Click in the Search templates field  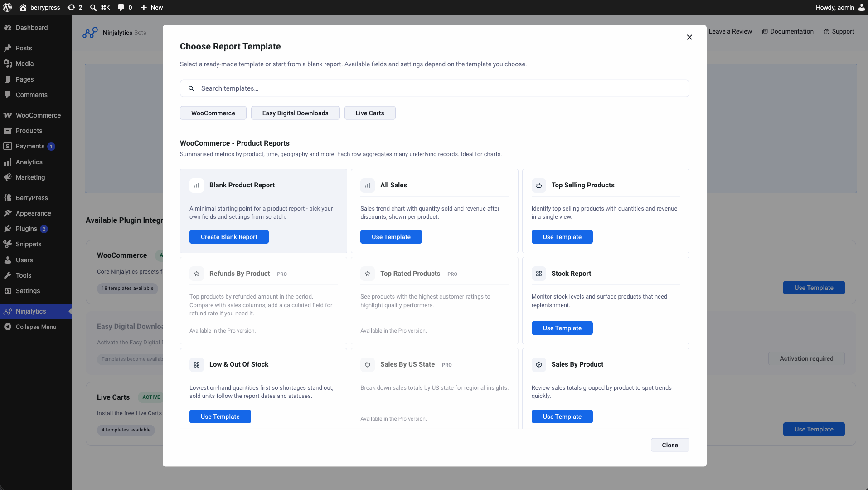[435, 88]
